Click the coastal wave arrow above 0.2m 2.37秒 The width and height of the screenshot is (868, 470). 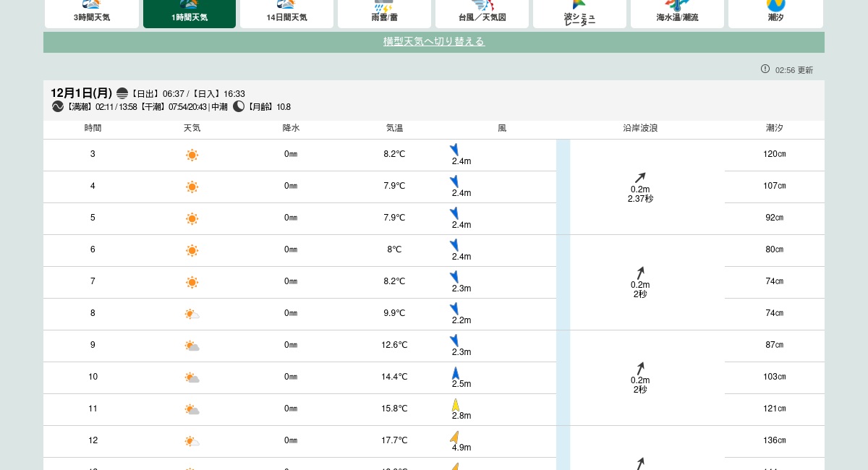click(x=640, y=177)
